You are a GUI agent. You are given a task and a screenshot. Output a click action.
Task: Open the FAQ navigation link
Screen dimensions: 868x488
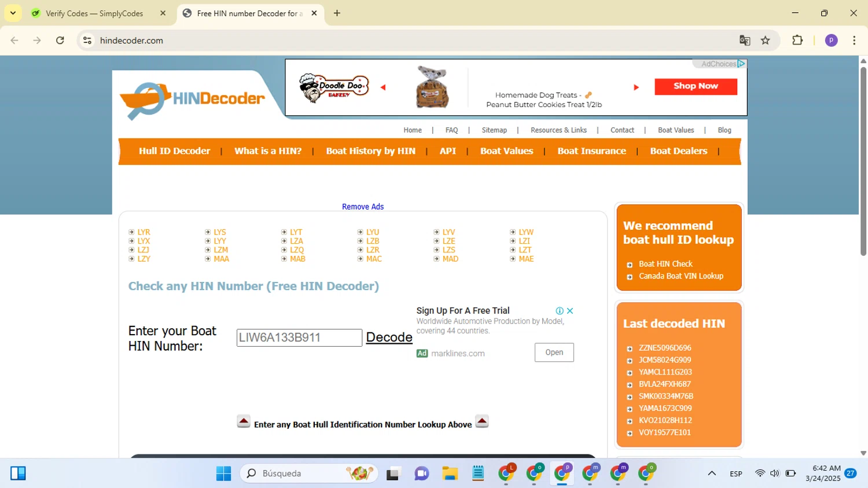pos(451,130)
